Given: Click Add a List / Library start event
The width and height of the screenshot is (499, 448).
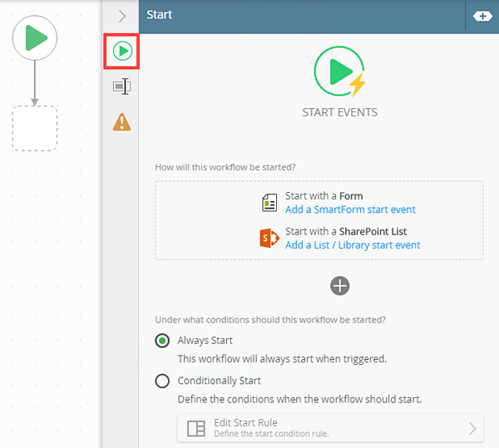Looking at the screenshot, I should tap(353, 245).
